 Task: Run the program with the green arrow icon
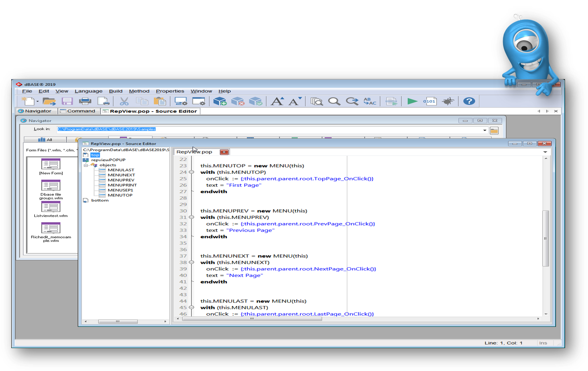(412, 101)
